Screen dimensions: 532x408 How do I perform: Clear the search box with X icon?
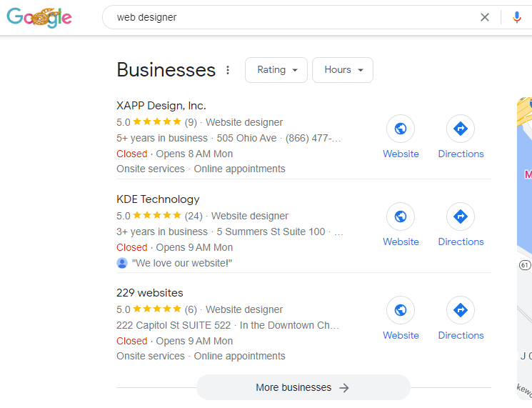coord(485,17)
